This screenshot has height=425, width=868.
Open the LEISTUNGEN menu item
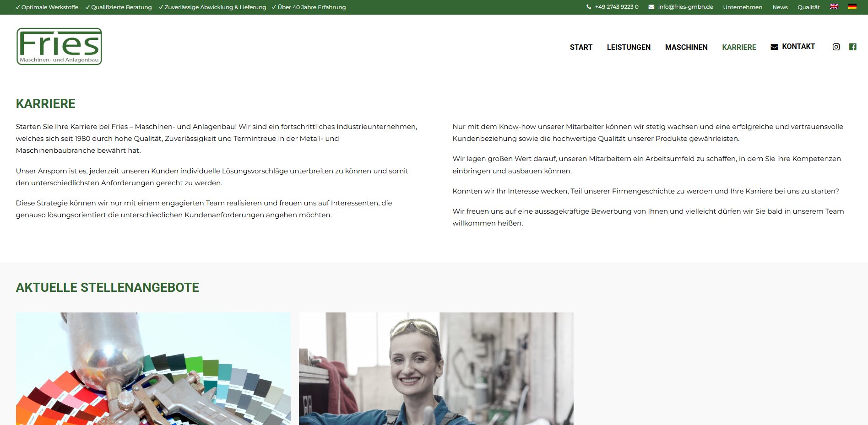(629, 47)
